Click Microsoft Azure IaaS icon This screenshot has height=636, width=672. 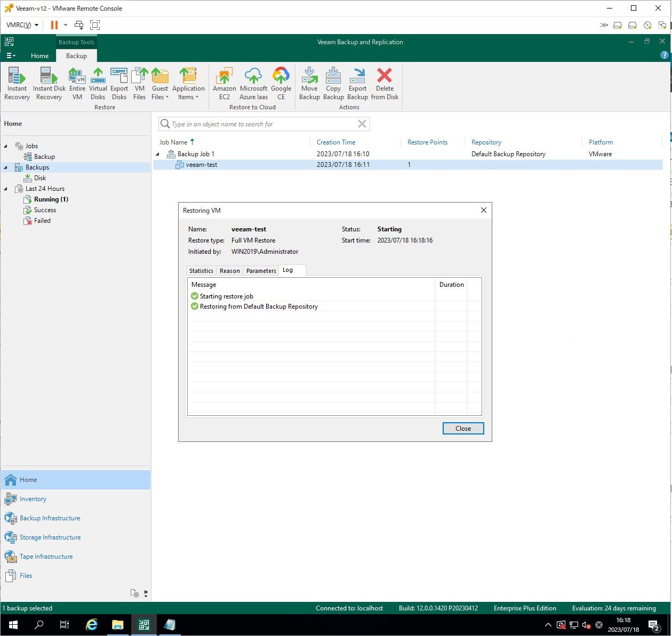pyautogui.click(x=253, y=84)
